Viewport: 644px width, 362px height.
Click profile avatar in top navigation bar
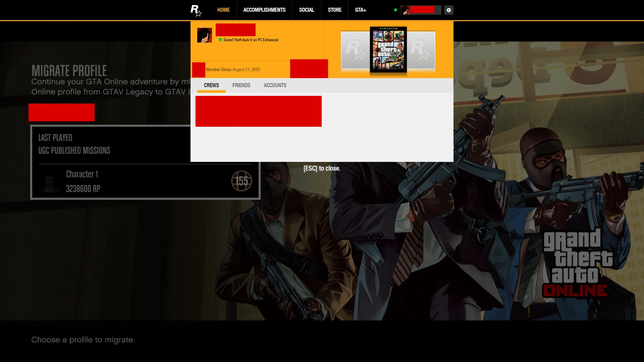point(405,10)
